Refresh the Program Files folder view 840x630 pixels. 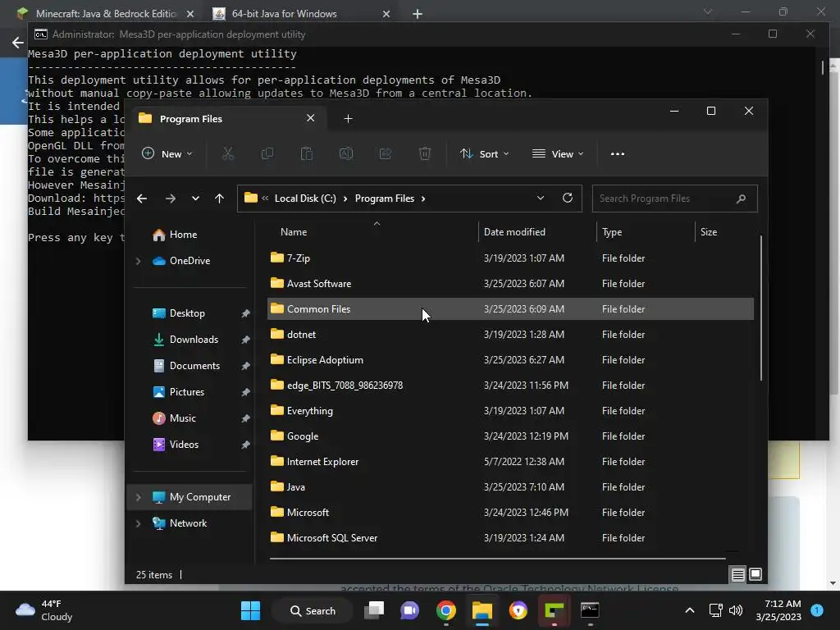pos(568,198)
